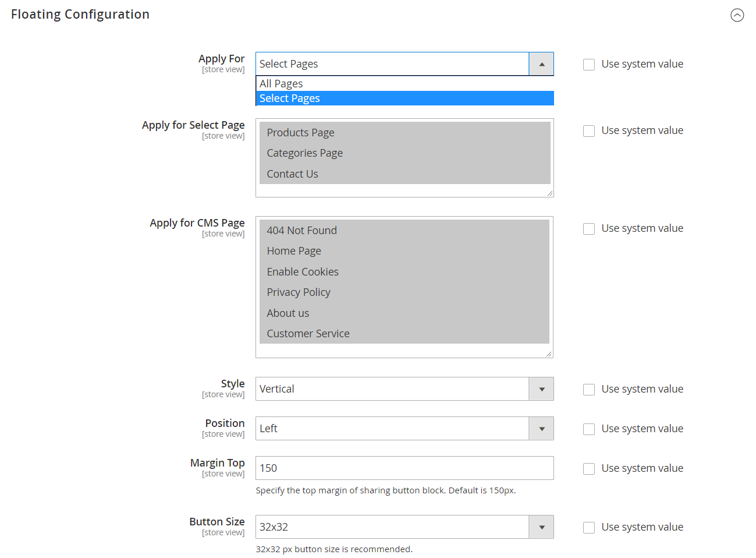Click the Margin Top input field
756x558 pixels.
[x=404, y=468]
